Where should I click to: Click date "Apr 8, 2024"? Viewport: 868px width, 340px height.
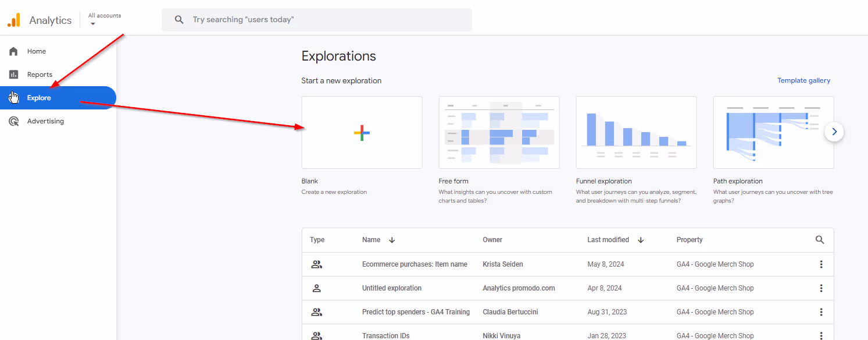[605, 288]
